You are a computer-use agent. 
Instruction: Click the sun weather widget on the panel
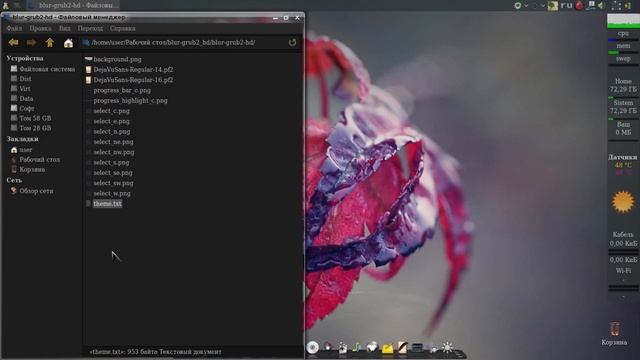click(x=623, y=202)
